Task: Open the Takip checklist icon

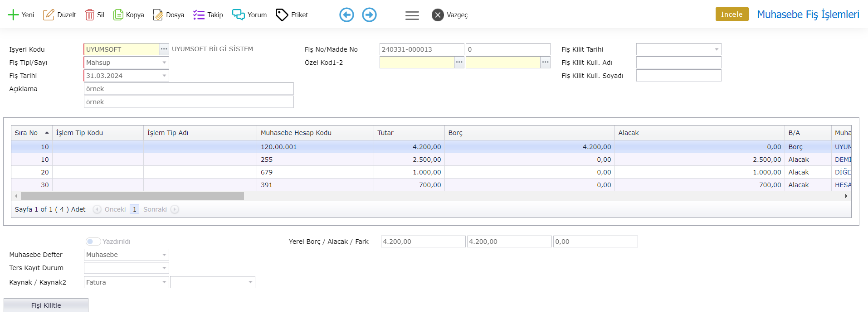Action: pyautogui.click(x=199, y=15)
